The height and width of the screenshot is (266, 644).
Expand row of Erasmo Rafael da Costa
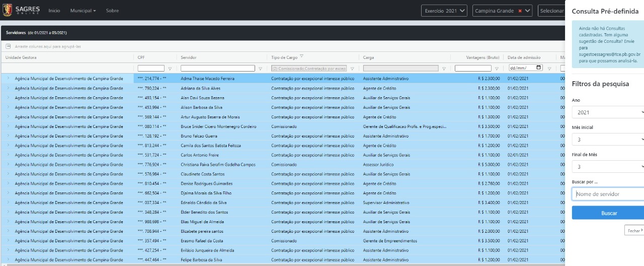[x=8, y=241]
